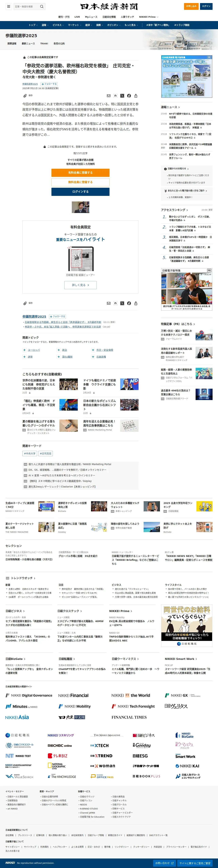Click the ログイン button in the header
The height and width of the screenshot is (868, 218).
206,6
